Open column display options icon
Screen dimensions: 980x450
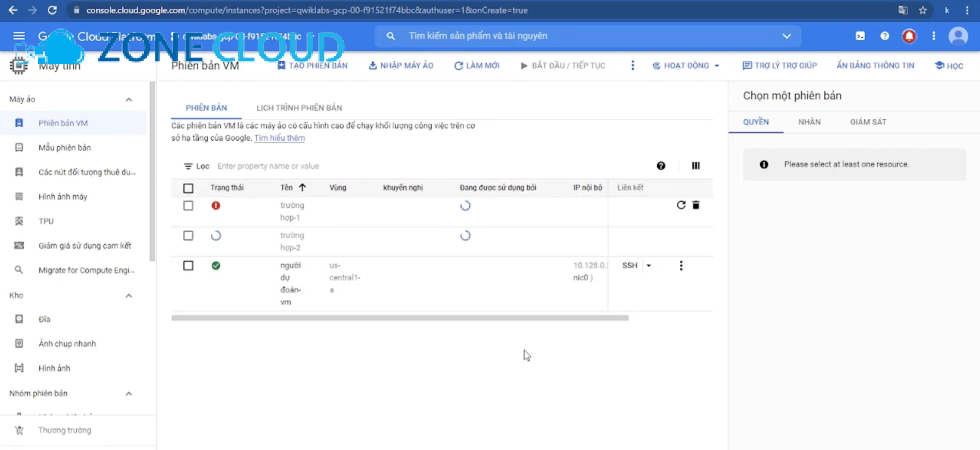[696, 166]
